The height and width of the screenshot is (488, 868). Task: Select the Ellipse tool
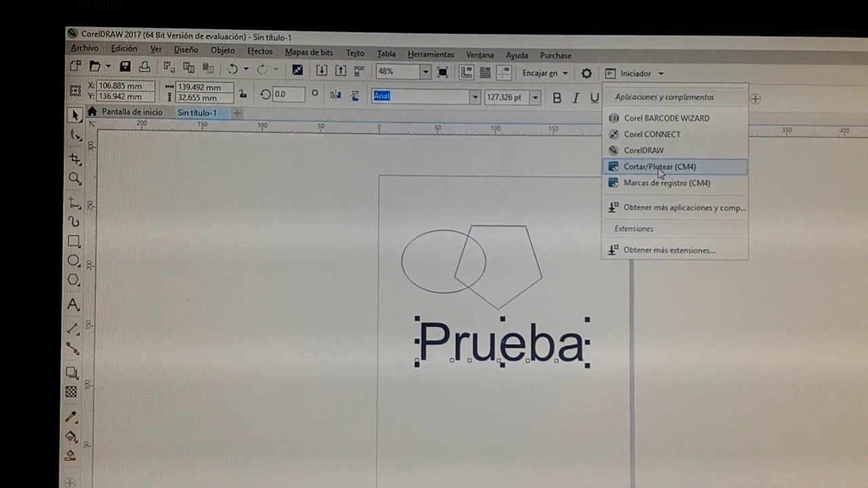click(73, 261)
